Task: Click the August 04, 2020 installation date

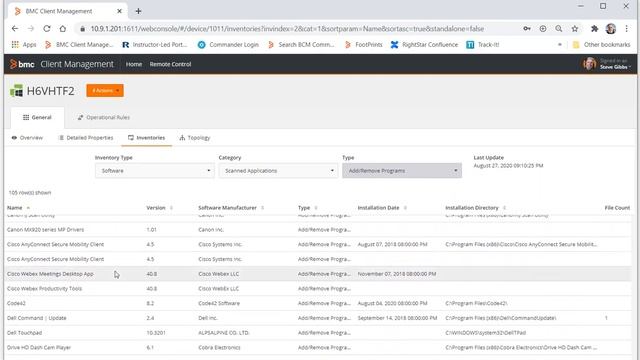Action: click(x=392, y=303)
